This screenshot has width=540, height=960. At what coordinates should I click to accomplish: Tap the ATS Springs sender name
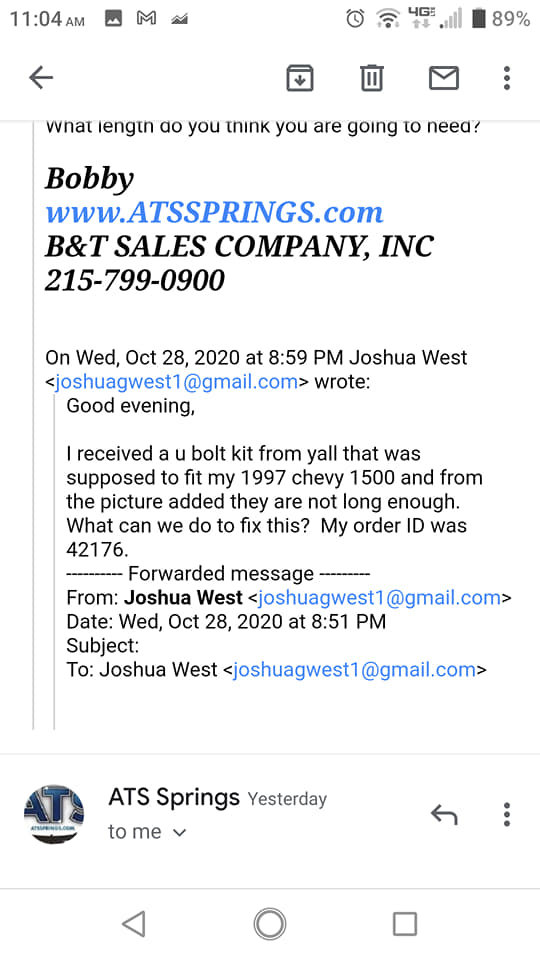coord(174,797)
